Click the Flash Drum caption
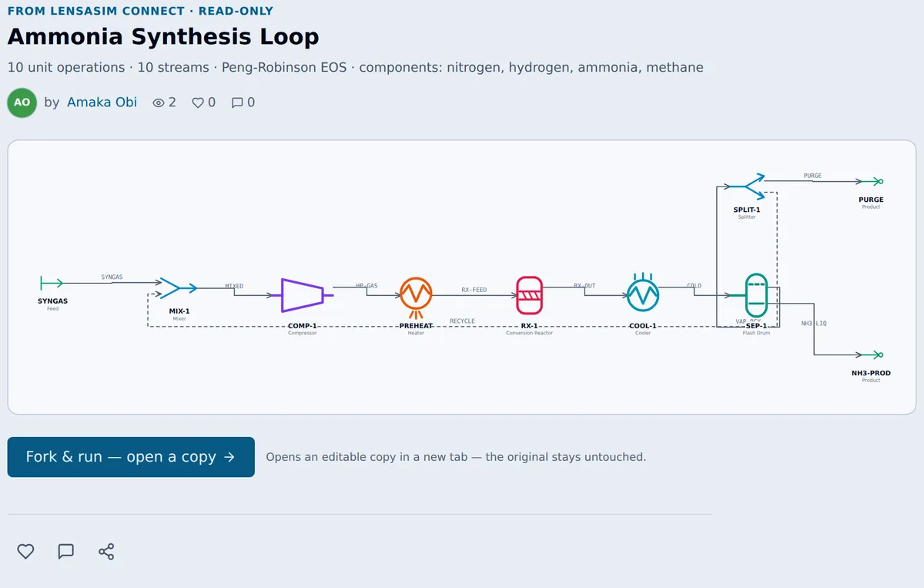The width and height of the screenshot is (924, 588). tap(756, 333)
